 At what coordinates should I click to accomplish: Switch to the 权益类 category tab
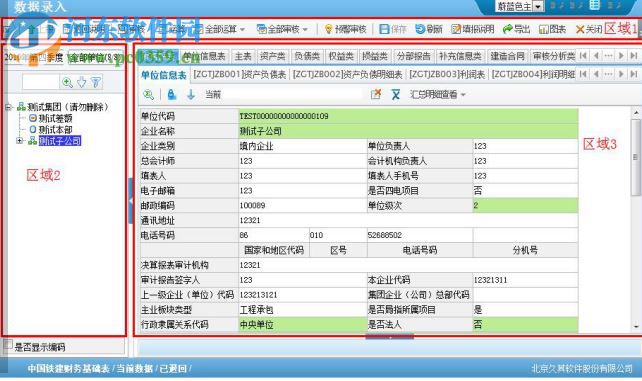(341, 56)
